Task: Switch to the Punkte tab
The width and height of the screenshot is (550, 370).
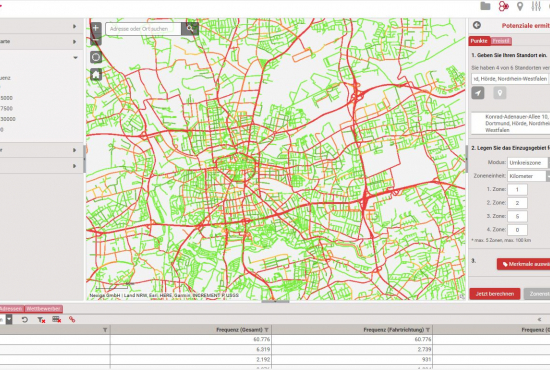Action: click(479, 41)
